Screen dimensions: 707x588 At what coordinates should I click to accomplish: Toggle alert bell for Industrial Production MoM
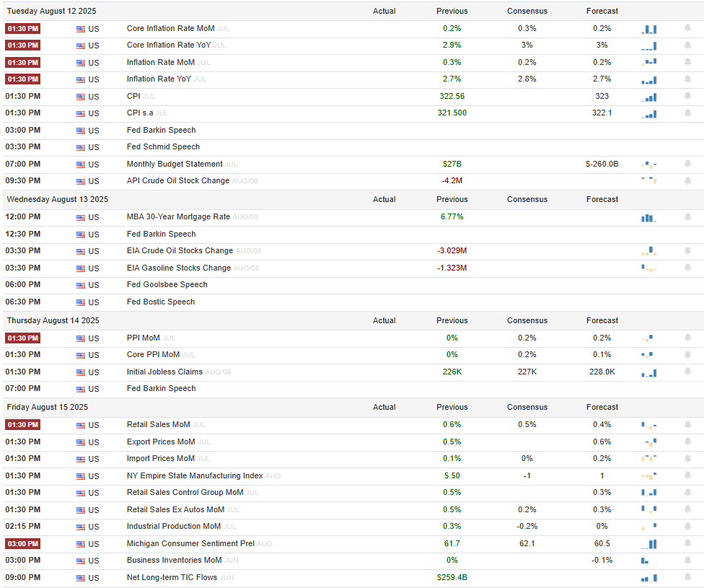[688, 527]
